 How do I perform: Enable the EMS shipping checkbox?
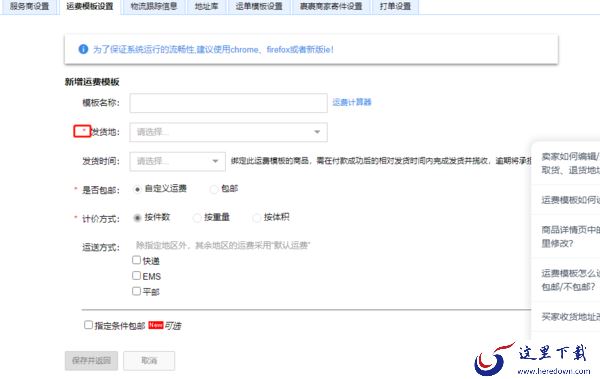click(136, 276)
